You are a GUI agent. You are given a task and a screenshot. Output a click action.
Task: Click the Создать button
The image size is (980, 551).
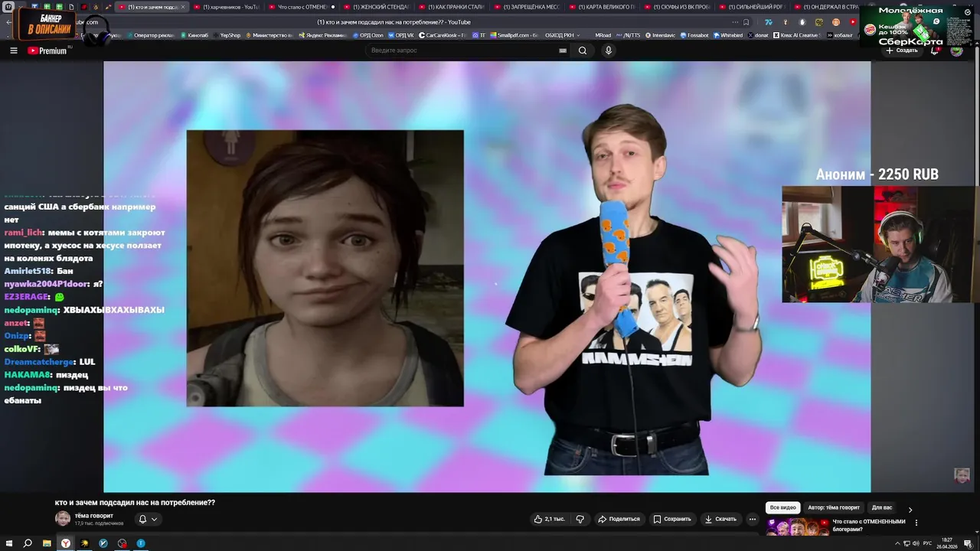(901, 51)
